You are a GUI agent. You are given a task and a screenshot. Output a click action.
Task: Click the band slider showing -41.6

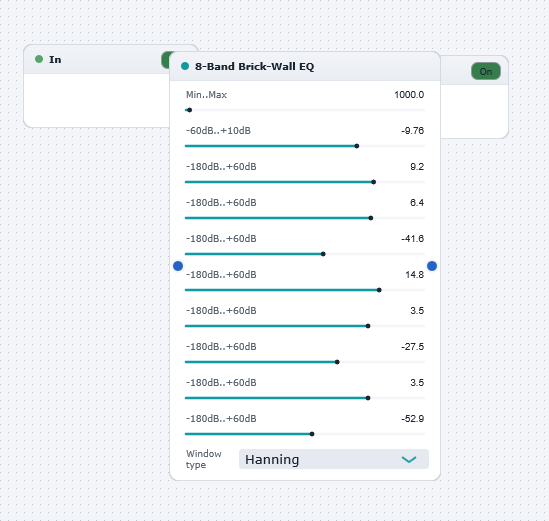[305, 254]
